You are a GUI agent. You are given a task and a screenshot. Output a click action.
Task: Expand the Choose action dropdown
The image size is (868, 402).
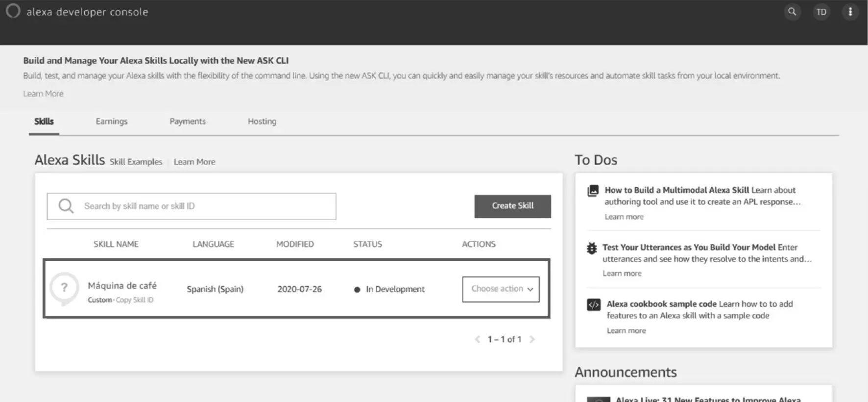pos(501,289)
